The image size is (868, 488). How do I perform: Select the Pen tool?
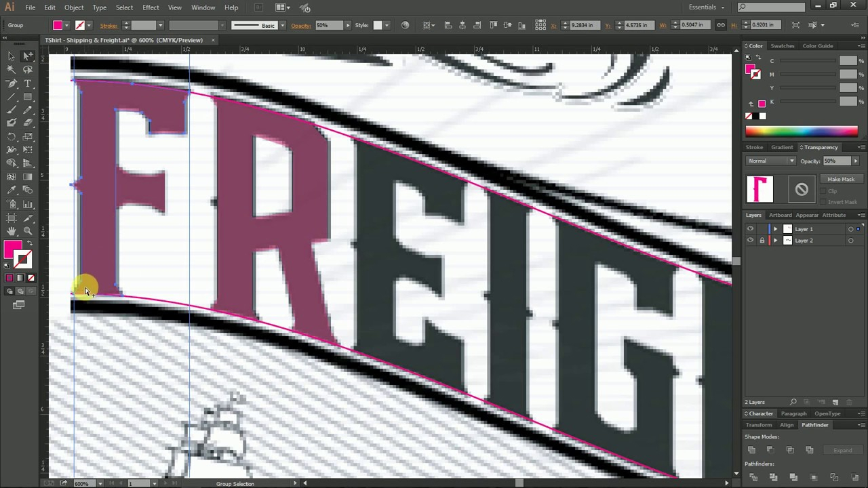point(12,83)
